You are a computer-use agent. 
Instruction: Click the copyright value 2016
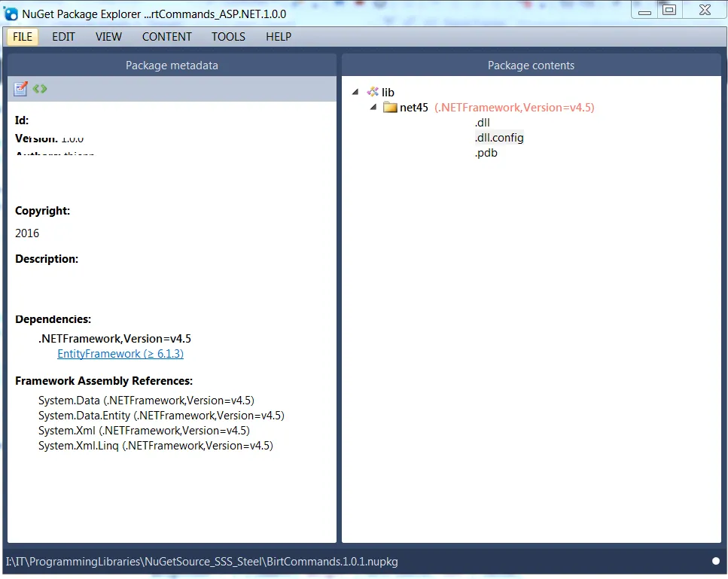coord(27,233)
